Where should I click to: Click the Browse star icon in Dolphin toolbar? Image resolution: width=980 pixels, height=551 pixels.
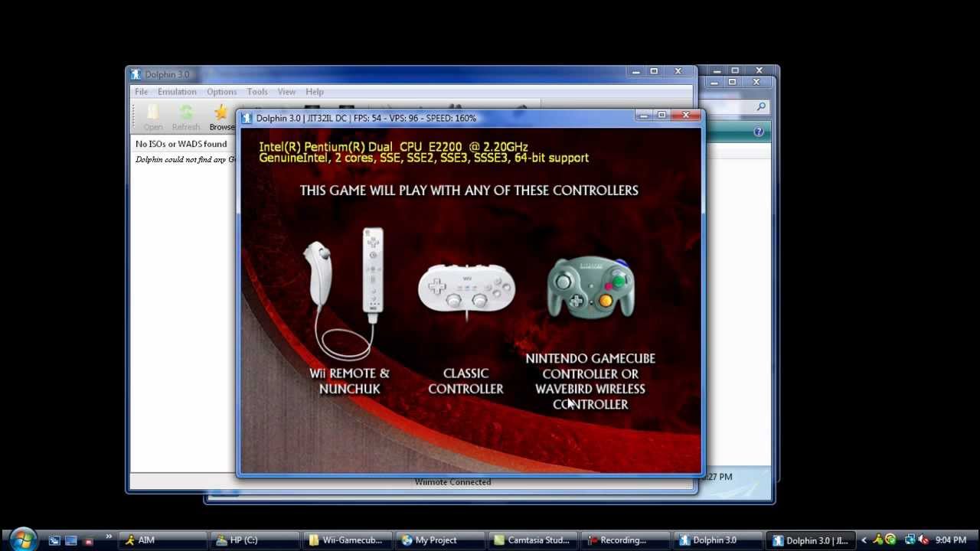click(x=221, y=118)
